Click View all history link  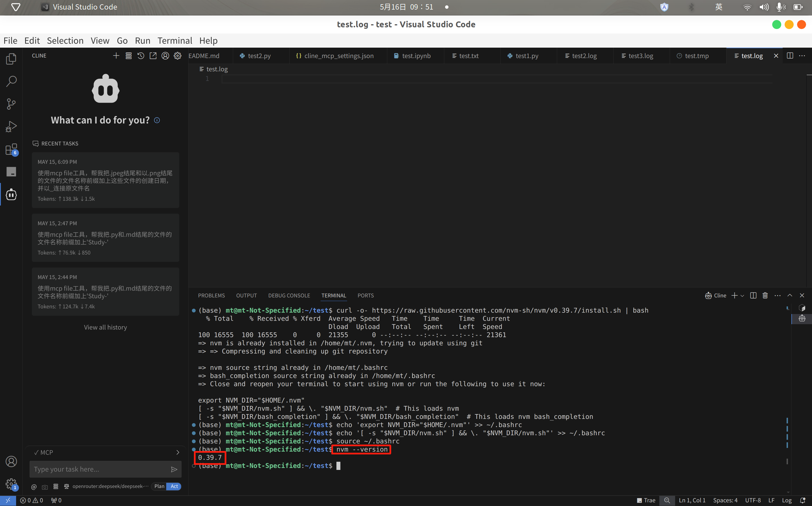click(x=105, y=327)
